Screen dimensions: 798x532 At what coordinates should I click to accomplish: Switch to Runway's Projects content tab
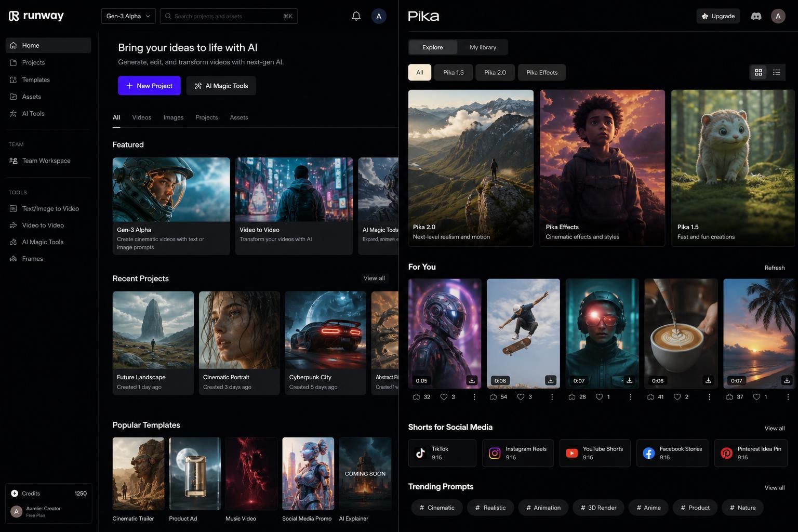coord(207,117)
